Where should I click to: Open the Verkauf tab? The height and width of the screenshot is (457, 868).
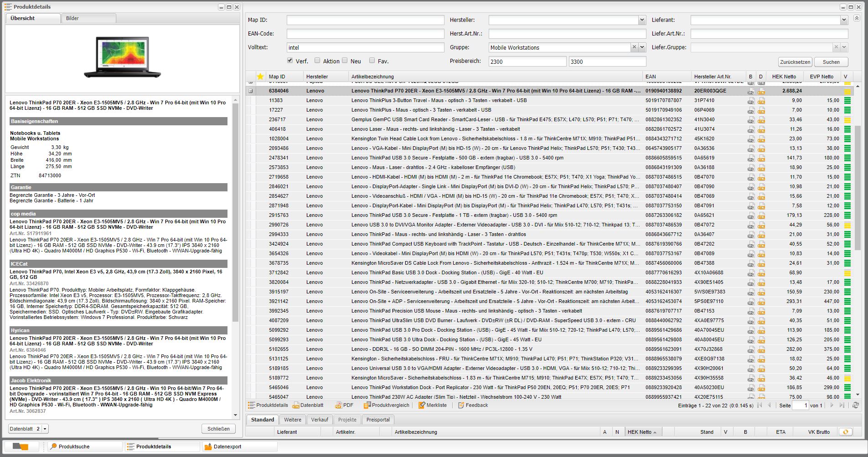coord(320,420)
